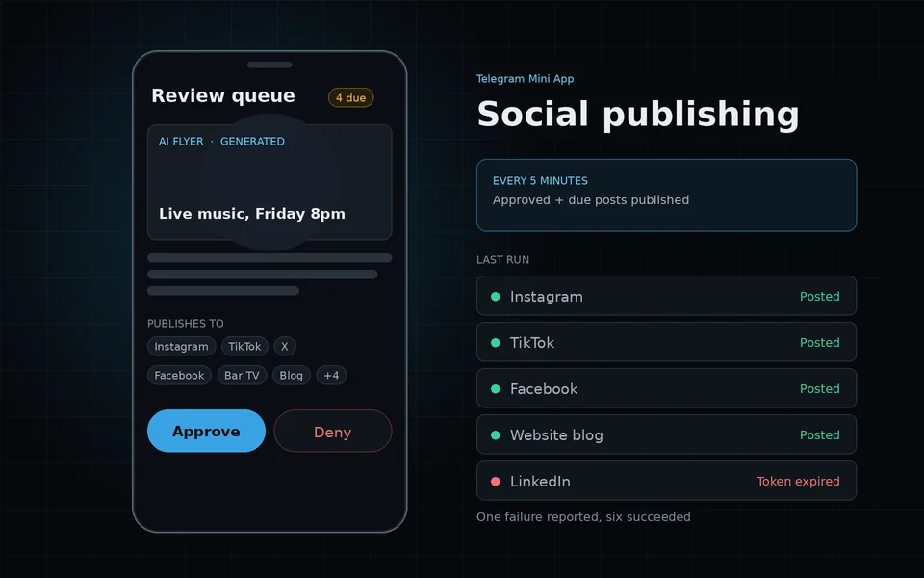Click the 'EVERY 5 MINUTES' schedule card

click(666, 196)
